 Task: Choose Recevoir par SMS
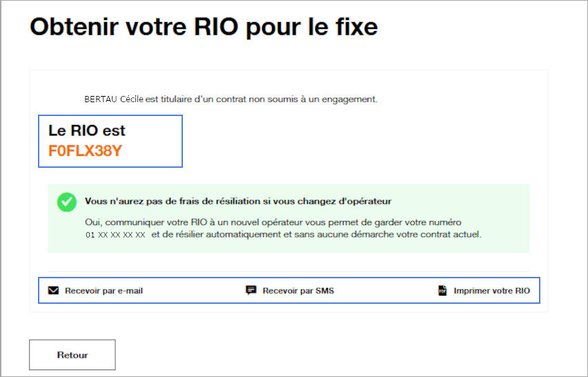coord(298,291)
